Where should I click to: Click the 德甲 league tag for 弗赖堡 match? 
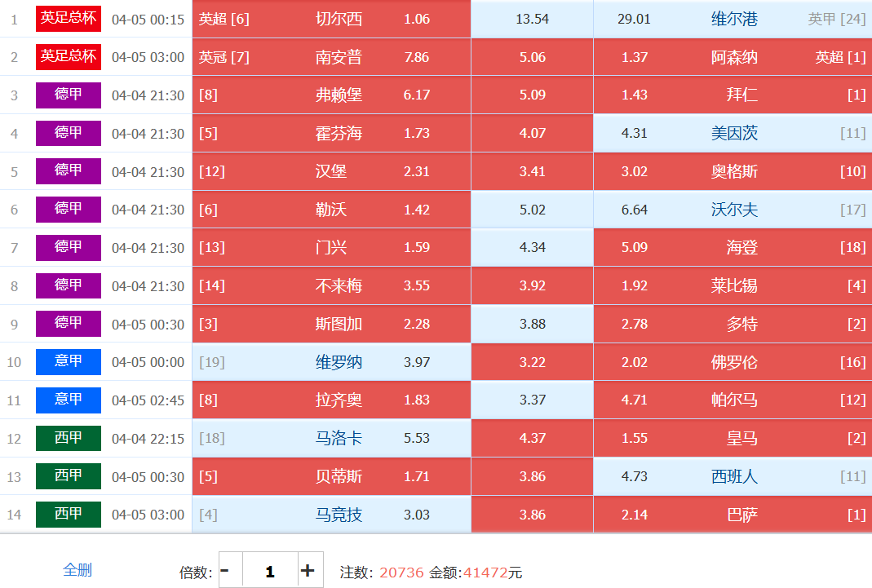click(x=69, y=95)
